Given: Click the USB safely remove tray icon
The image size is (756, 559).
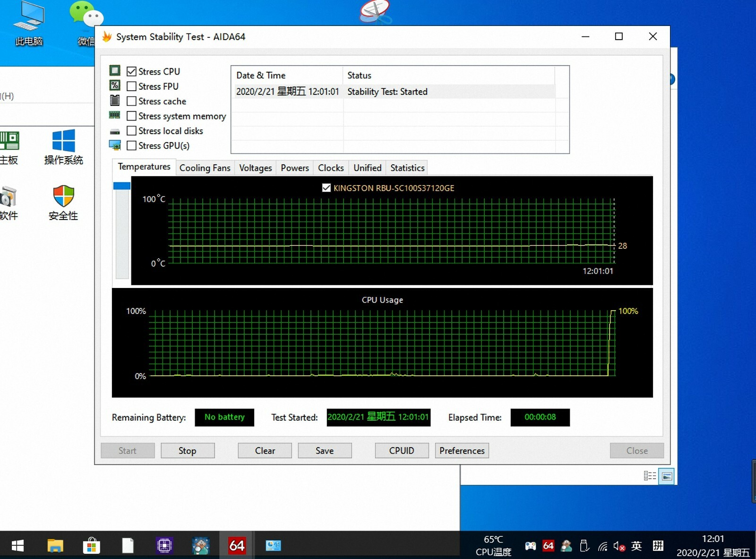Looking at the screenshot, I should pyautogui.click(x=584, y=546).
